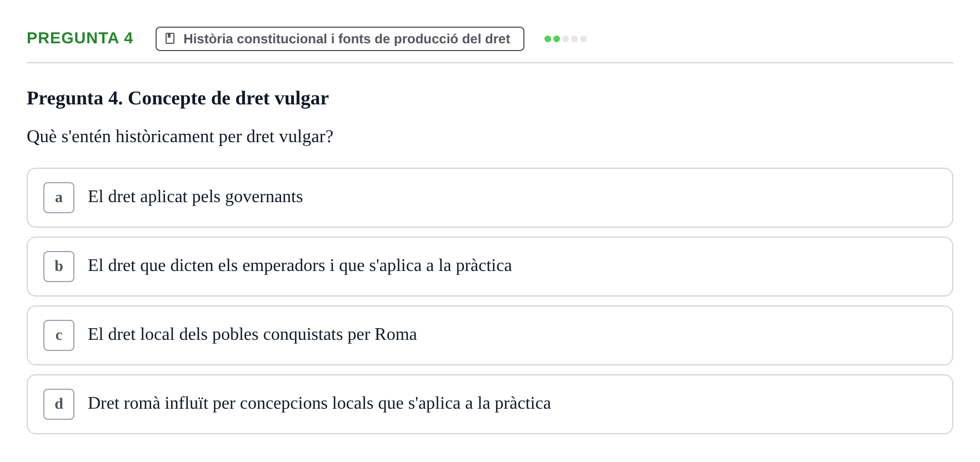
Task: Choose answer about emperadors dictating law
Action: click(x=299, y=265)
